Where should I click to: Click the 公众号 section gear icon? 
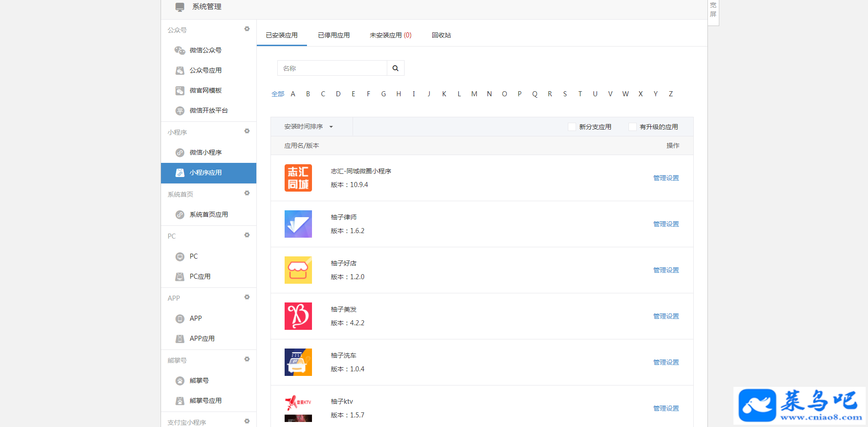[247, 29]
